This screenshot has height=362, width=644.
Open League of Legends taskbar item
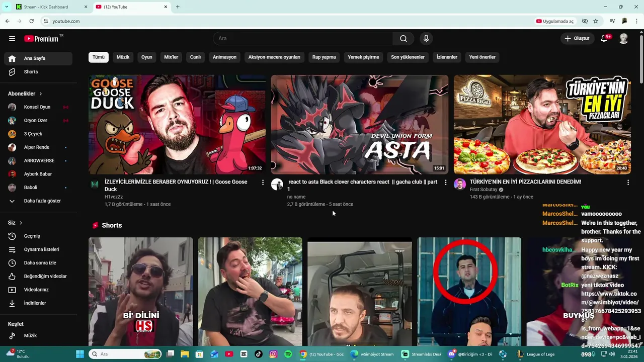(x=536, y=354)
